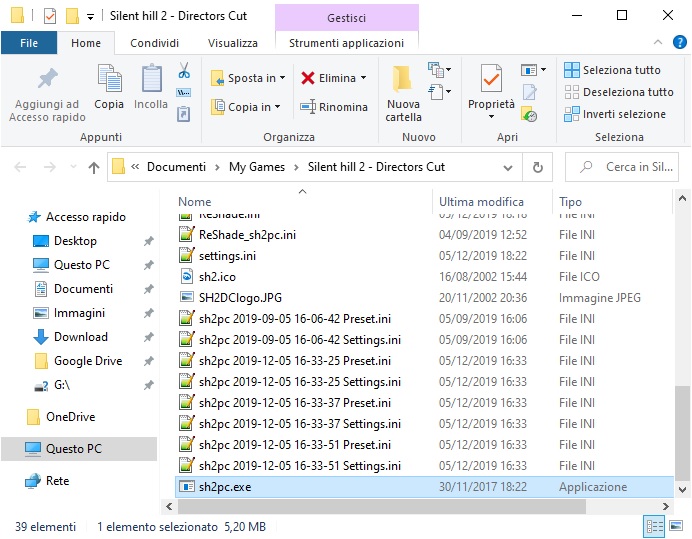
Task: Click the scissors Cut icon
Action: coord(184,70)
